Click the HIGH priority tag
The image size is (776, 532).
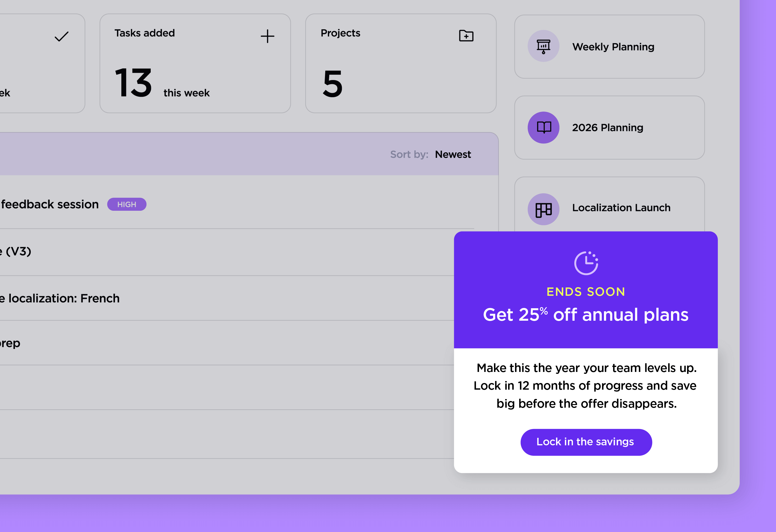127,205
